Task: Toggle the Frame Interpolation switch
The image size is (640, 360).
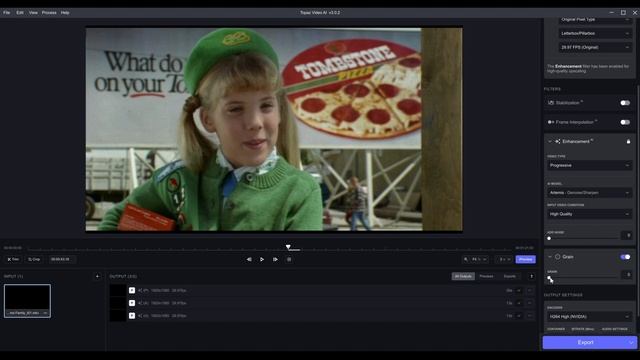Action: pos(625,122)
